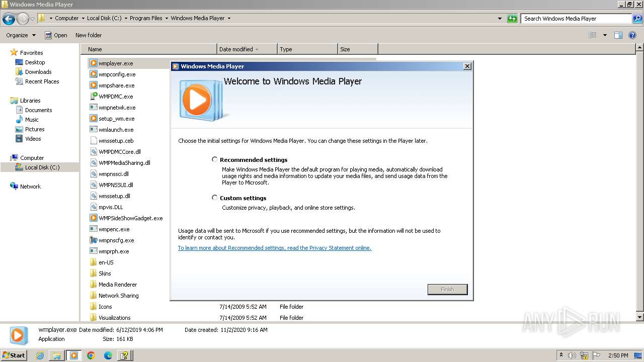This screenshot has width=644, height=362.
Task: Open Microsoft Edge from the taskbar
Action: (108, 355)
